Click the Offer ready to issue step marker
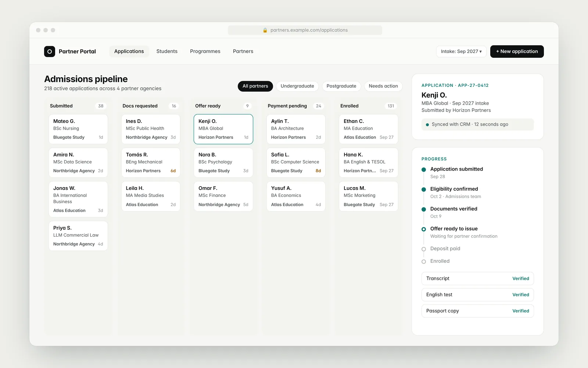Screen dimensions: 588x368 424,229
